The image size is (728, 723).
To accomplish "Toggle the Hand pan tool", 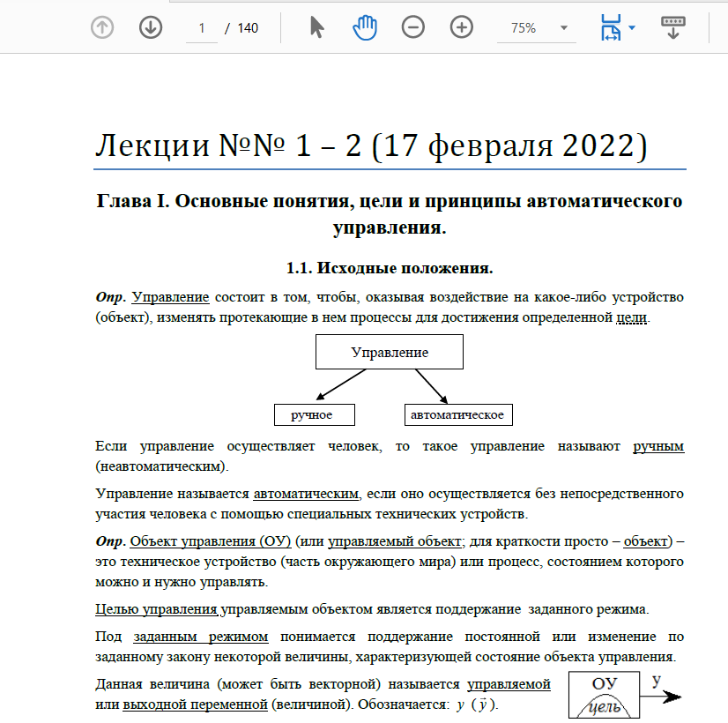I will tap(365, 27).
